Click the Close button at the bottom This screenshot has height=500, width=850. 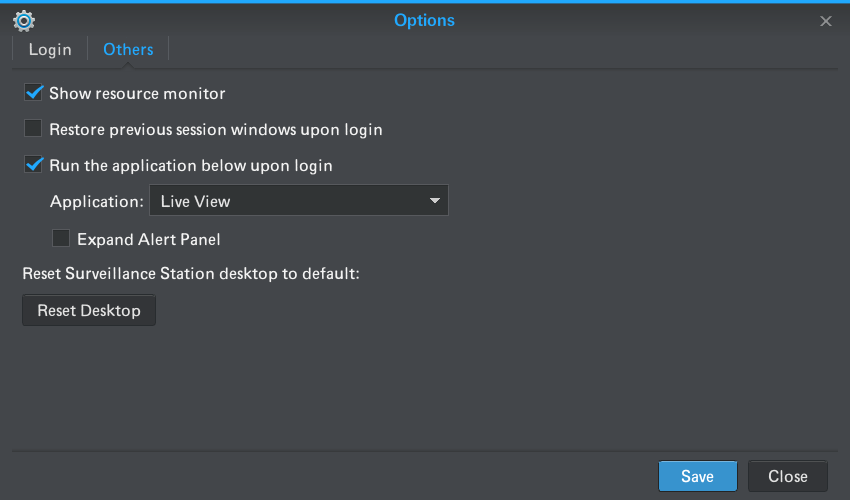788,476
